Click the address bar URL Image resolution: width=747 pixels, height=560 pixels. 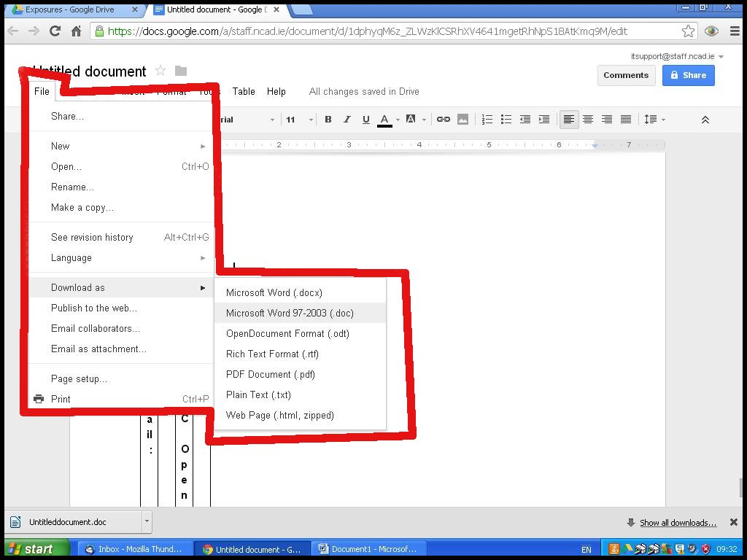pos(367,31)
